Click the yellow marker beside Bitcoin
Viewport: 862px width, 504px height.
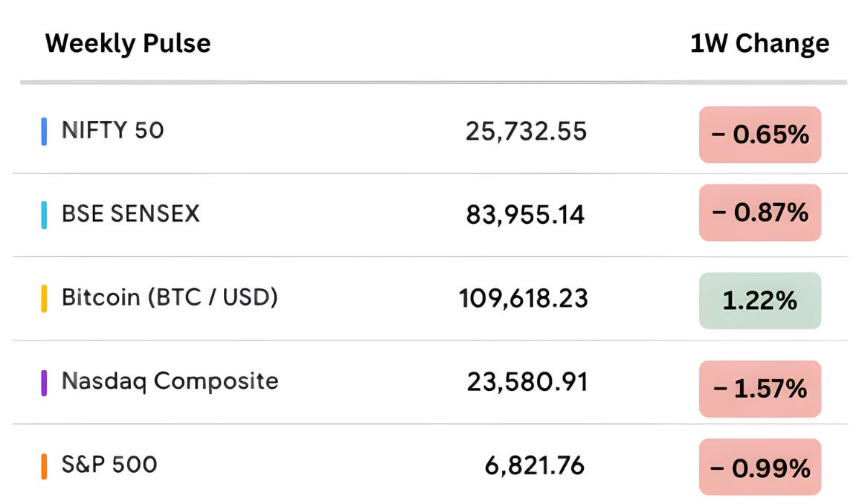click(x=44, y=298)
